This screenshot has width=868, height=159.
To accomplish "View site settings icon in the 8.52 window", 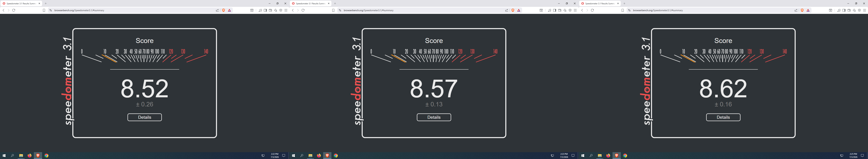I will (x=51, y=10).
